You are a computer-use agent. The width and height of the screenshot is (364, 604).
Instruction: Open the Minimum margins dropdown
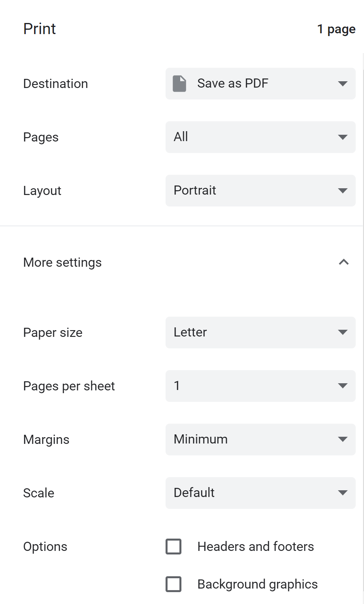click(260, 440)
